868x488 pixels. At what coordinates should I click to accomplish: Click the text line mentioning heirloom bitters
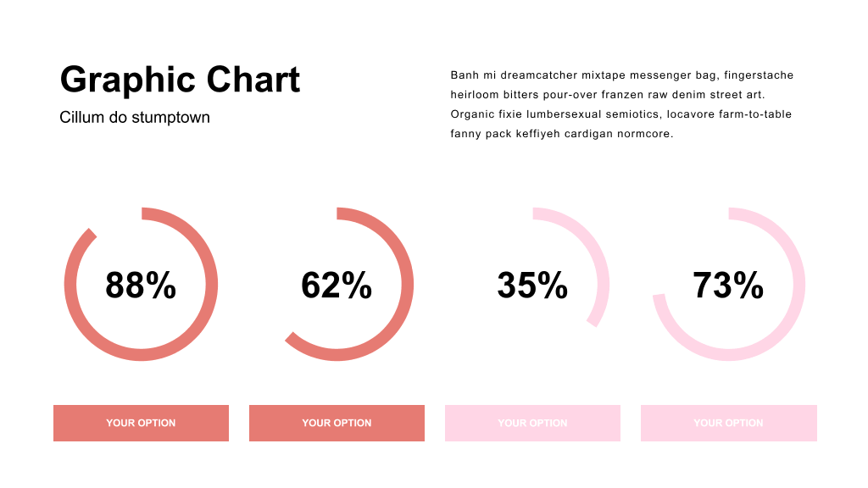pyautogui.click(x=607, y=95)
